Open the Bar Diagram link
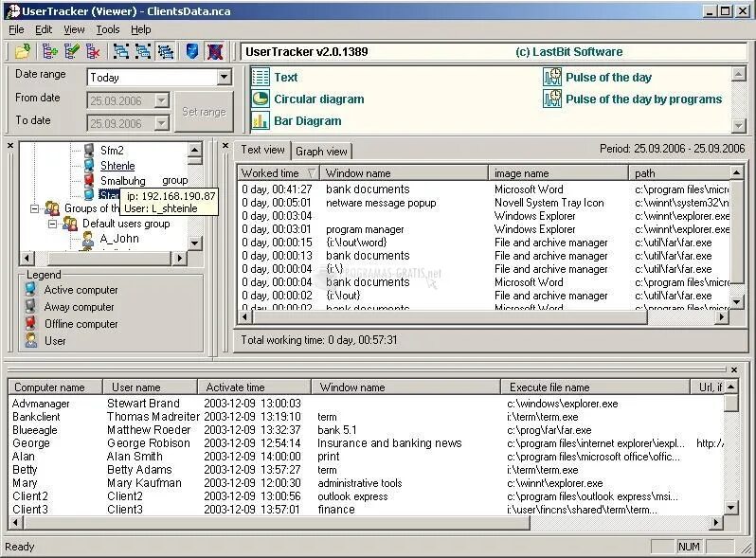The image size is (756, 558). [308, 121]
